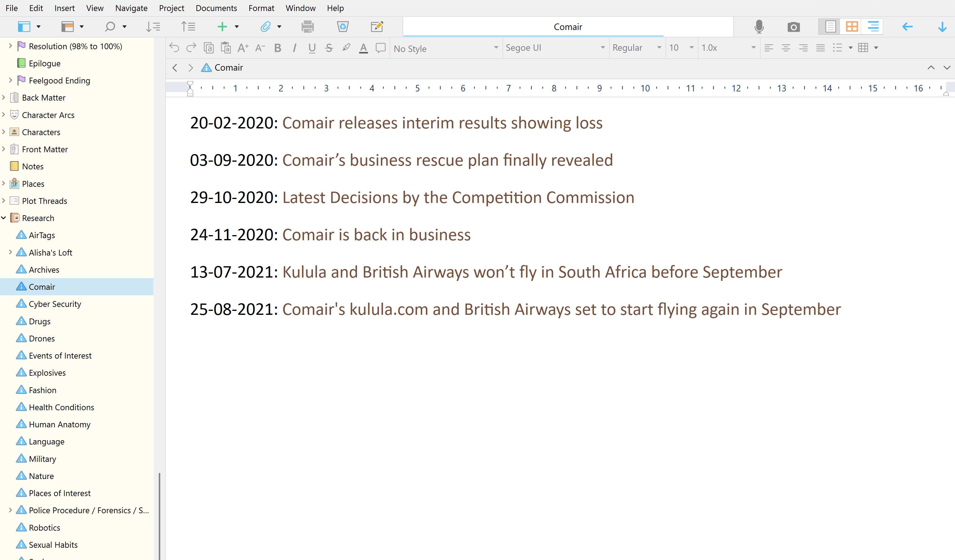Switch to document view mode
Screen dimensions: 955x560
830,27
